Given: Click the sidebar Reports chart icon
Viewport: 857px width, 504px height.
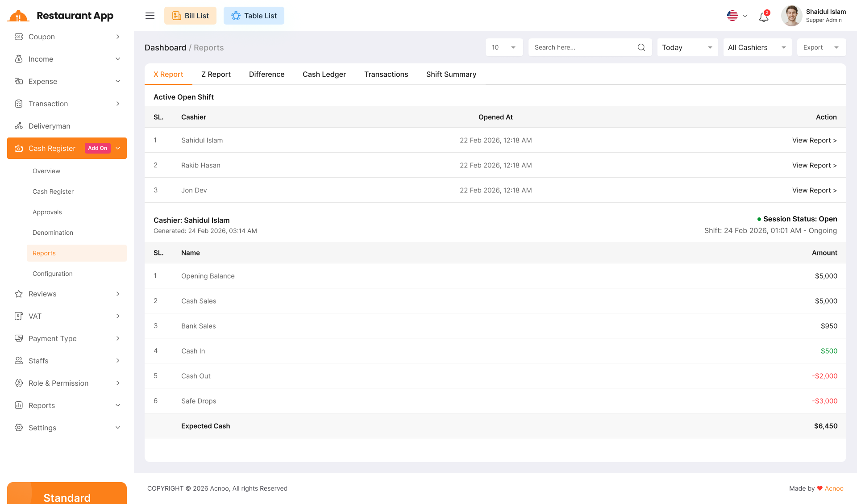Looking at the screenshot, I should [19, 405].
